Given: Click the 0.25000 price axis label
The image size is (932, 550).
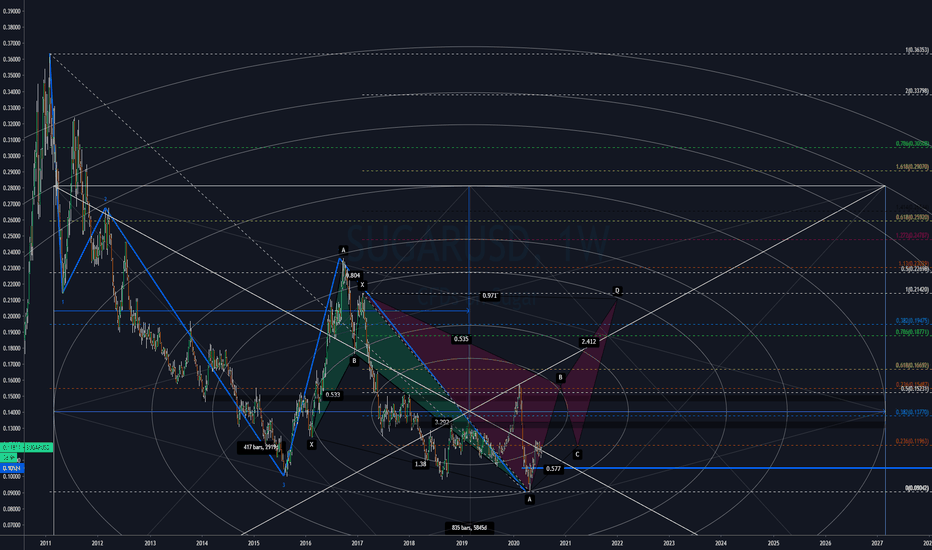Looking at the screenshot, I should (x=12, y=236).
